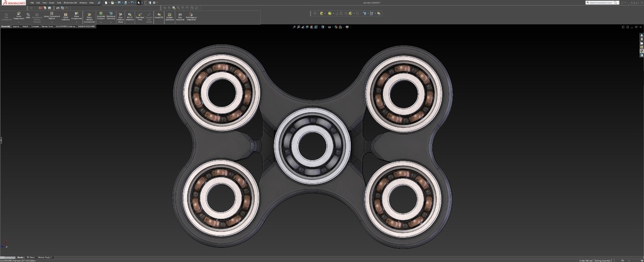Select the Mate tool
The width and height of the screenshot is (644, 262).
(x=28, y=16)
